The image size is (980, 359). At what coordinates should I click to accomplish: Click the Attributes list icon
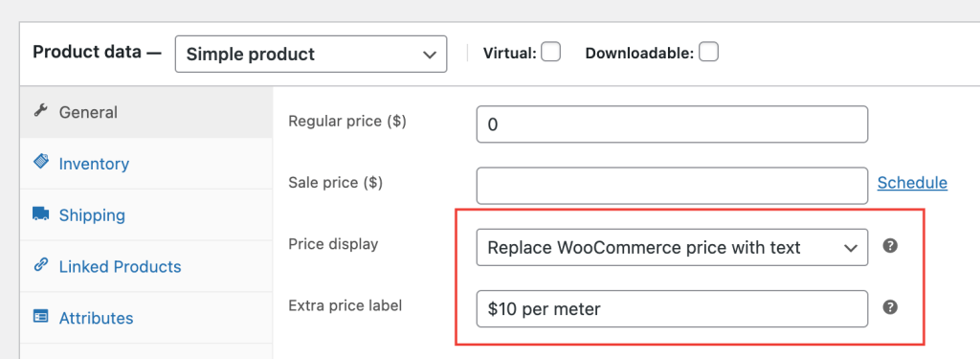[x=40, y=317]
